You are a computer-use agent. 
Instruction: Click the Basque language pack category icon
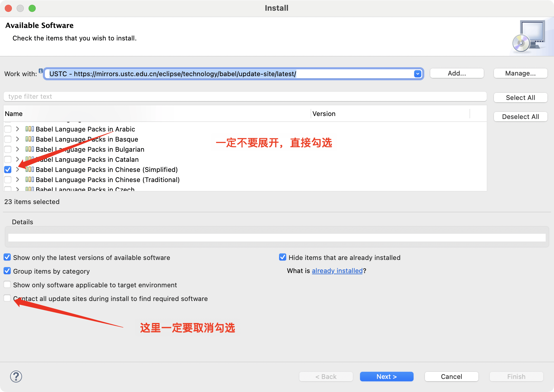(x=30, y=139)
